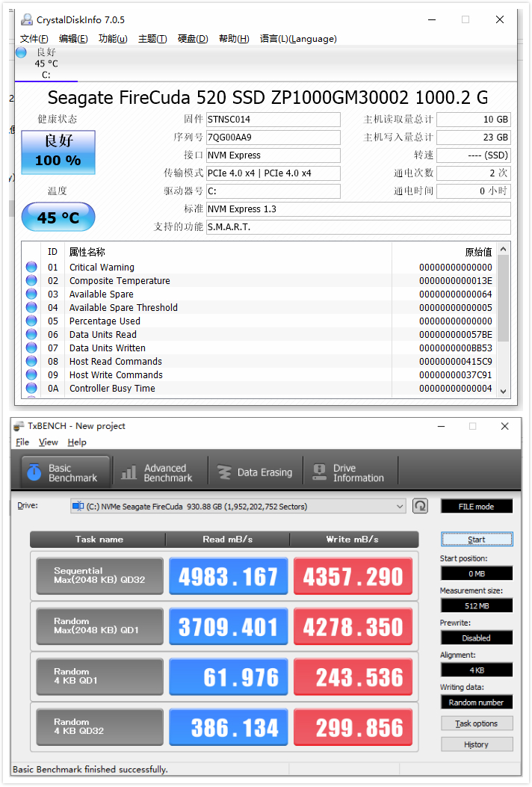Click the Sequential Max(2048 KB) QD32 task button

point(100,575)
